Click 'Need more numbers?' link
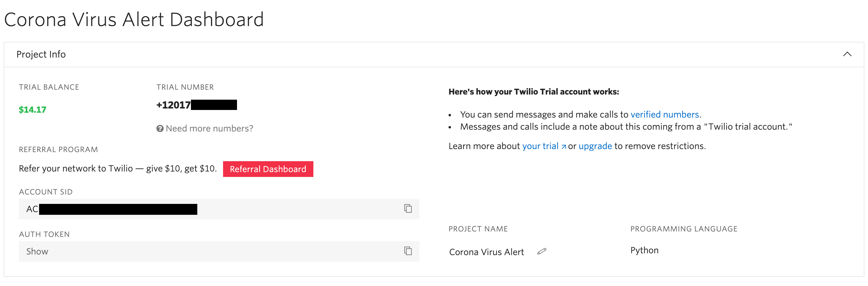This screenshot has height=286, width=868. [x=209, y=128]
